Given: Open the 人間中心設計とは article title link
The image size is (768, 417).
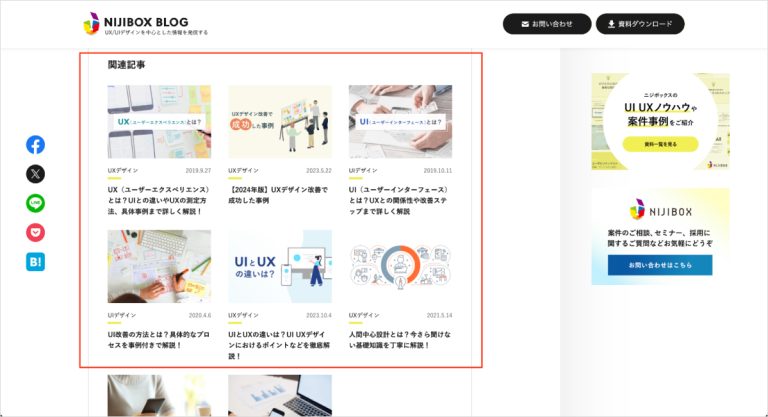Looking at the screenshot, I should pyautogui.click(x=400, y=340).
